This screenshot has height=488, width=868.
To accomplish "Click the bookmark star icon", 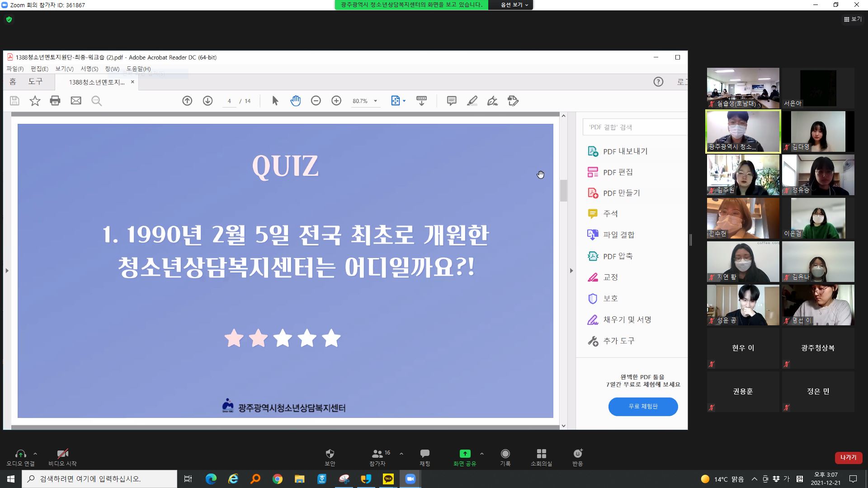I will pyautogui.click(x=35, y=101).
